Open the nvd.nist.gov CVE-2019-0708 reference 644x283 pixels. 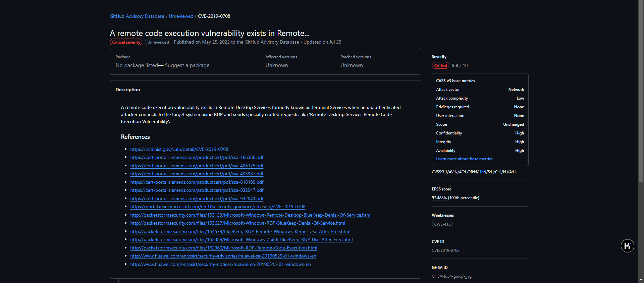tap(179, 149)
